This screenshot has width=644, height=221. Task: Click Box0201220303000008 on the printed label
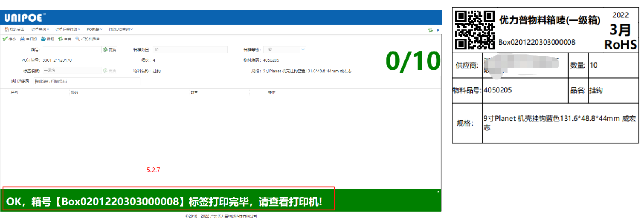click(537, 42)
